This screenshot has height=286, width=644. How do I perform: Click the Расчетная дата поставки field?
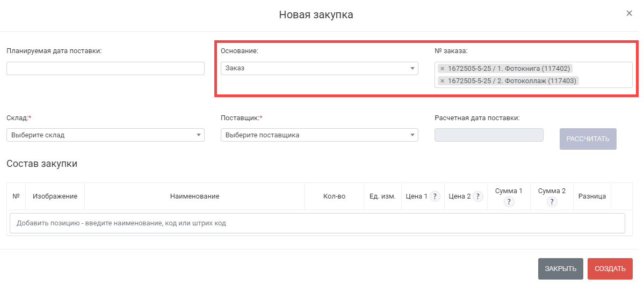489,135
